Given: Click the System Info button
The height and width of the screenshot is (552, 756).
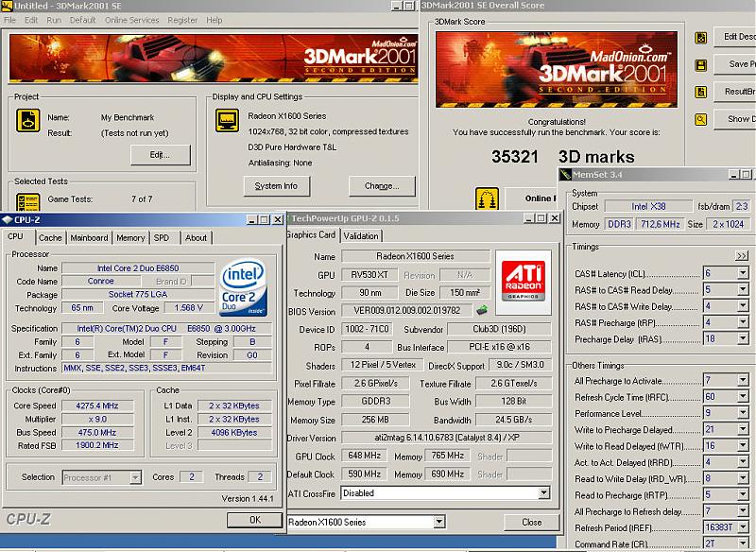Looking at the screenshot, I should tap(276, 186).
